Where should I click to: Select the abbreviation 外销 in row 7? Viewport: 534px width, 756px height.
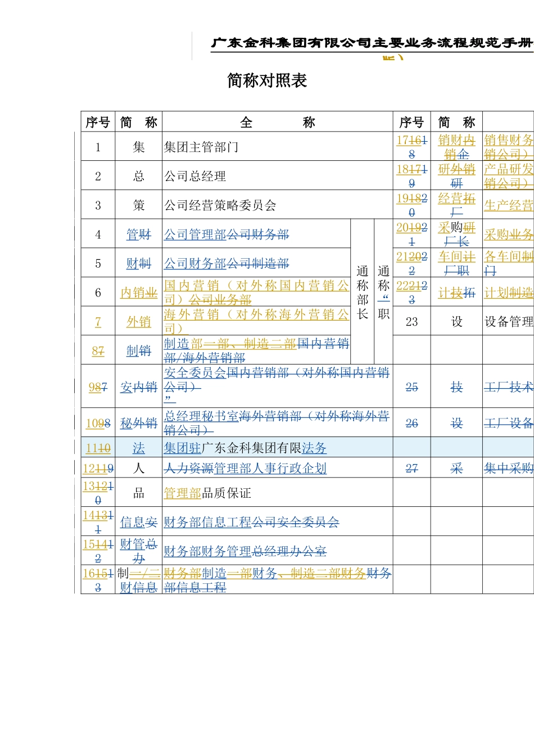[139, 322]
